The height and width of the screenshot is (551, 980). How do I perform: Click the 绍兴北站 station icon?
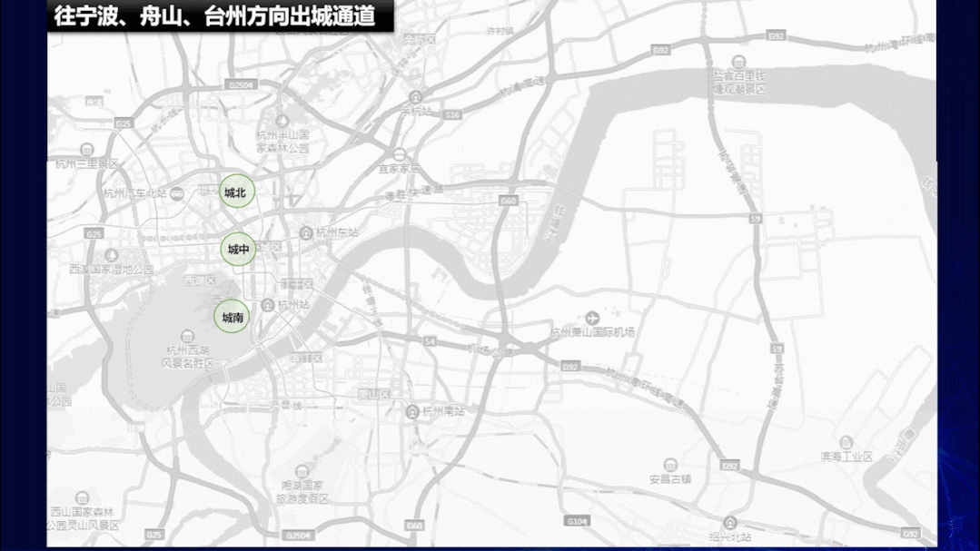729,522
